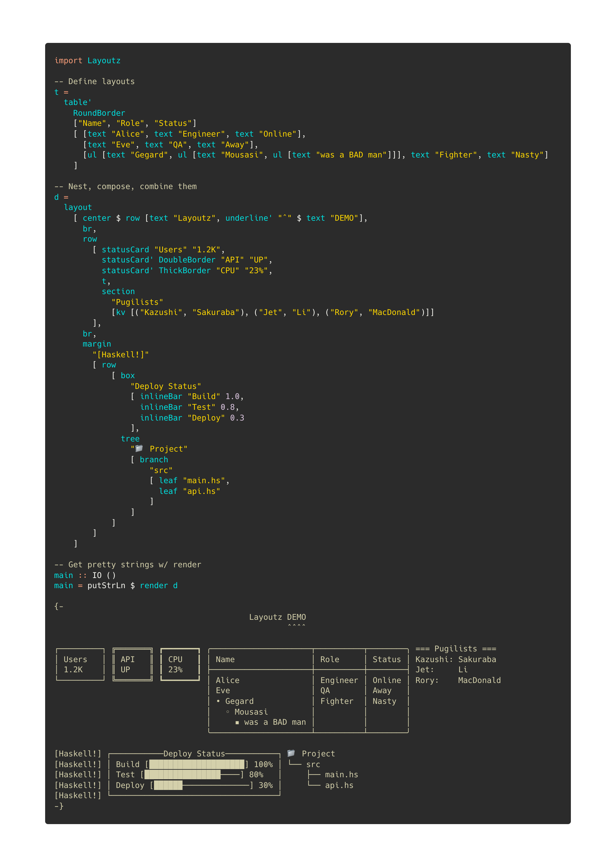Click the folder emoji in rendered Project tree
Screen dimensions: 616x867
(x=291, y=753)
